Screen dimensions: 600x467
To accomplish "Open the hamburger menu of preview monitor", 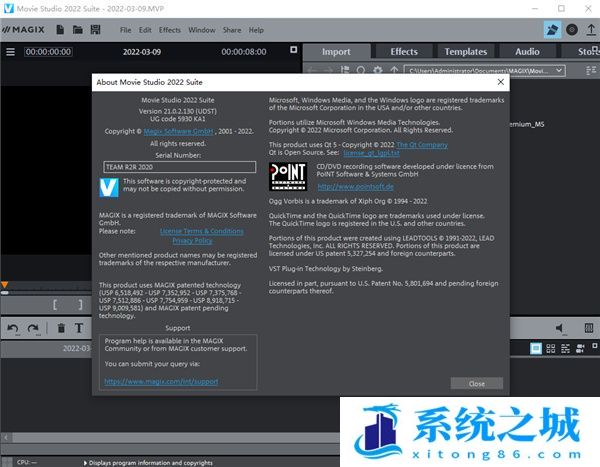I will 10,52.
